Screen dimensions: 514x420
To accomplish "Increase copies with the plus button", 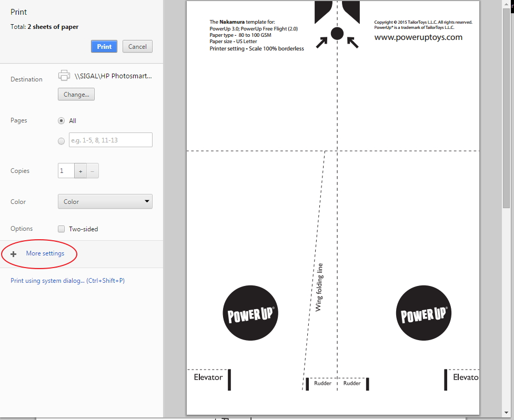I will tap(81, 171).
